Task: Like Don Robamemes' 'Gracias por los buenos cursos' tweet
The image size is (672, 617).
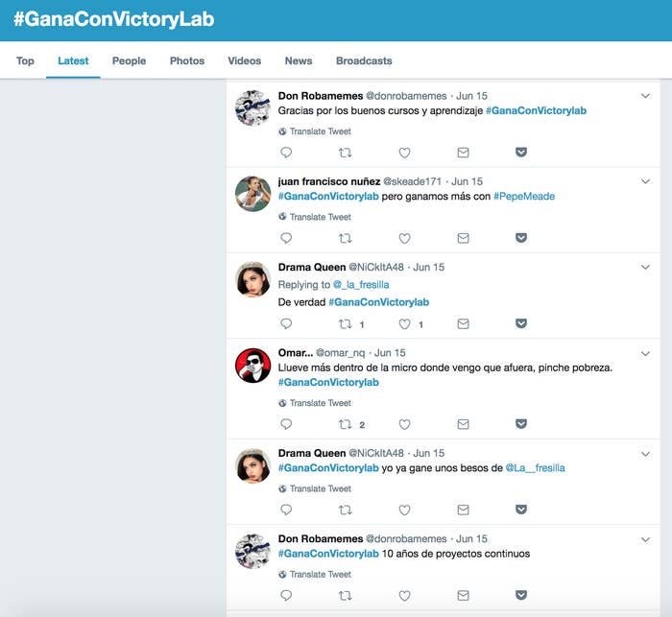Action: (x=404, y=153)
